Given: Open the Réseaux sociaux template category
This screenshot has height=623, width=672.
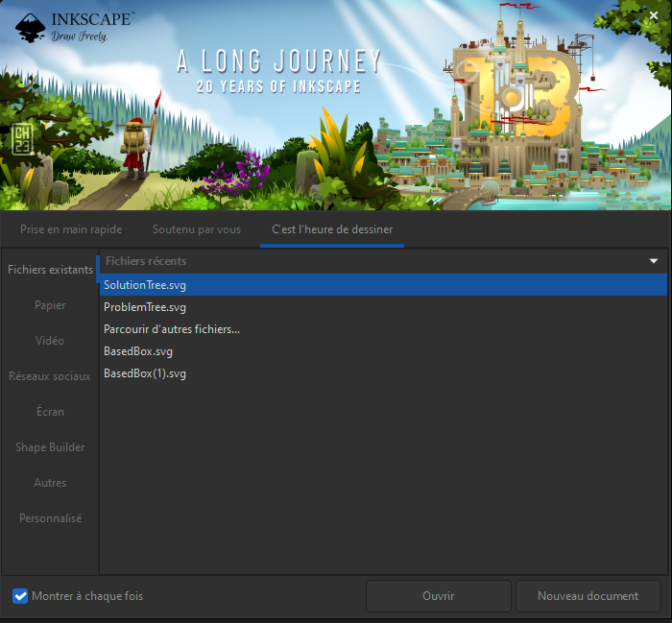Looking at the screenshot, I should point(50,376).
